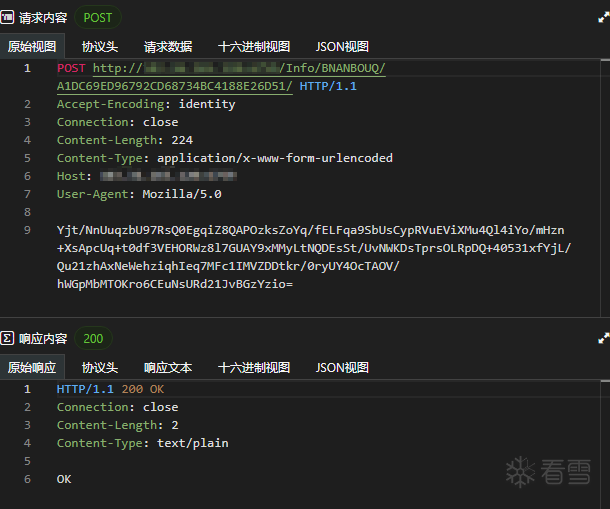Open the 响应文本 tab
Viewport: 610px width, 509px height.
pyautogui.click(x=168, y=367)
